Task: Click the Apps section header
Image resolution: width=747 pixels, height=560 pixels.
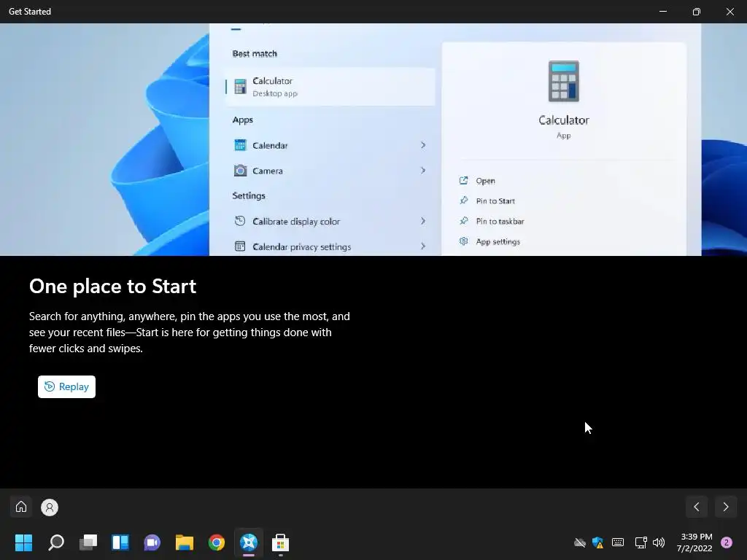Action: point(242,120)
